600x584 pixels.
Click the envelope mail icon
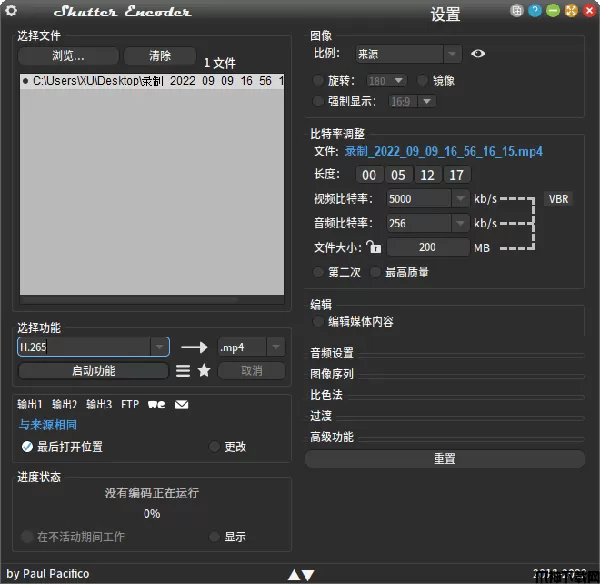tap(182, 405)
